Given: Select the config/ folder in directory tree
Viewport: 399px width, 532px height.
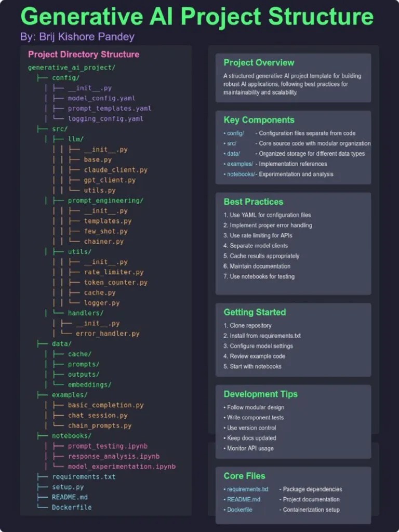Looking at the screenshot, I should click(65, 78).
